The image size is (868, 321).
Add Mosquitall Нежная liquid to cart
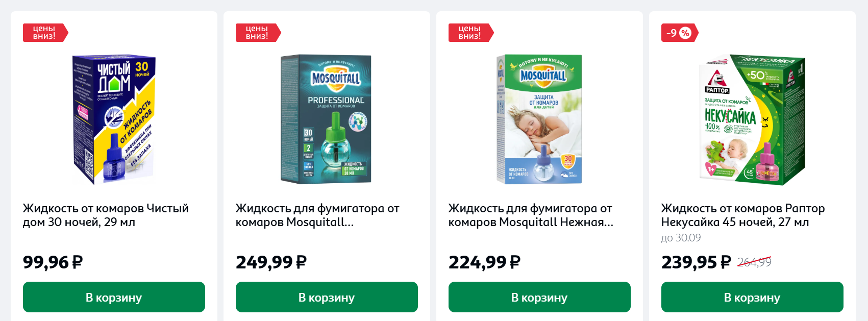(539, 297)
